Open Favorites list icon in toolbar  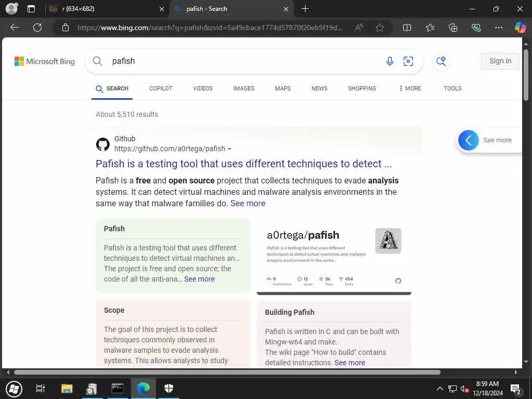click(430, 28)
